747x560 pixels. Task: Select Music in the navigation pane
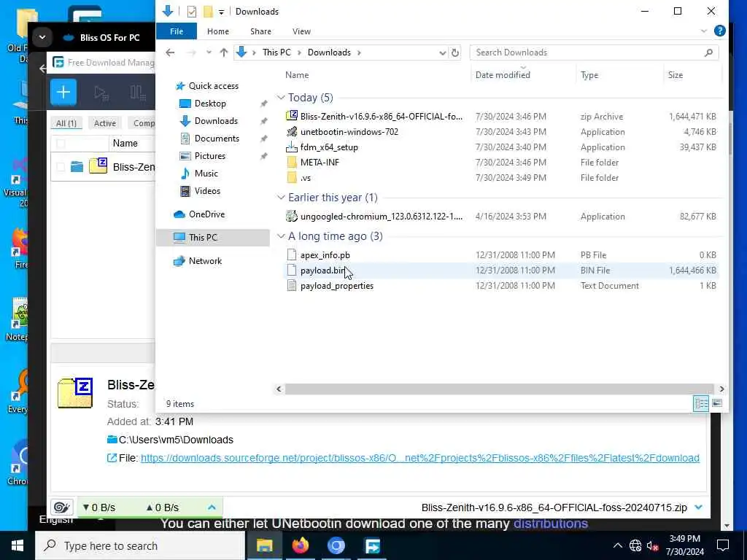[206, 174]
